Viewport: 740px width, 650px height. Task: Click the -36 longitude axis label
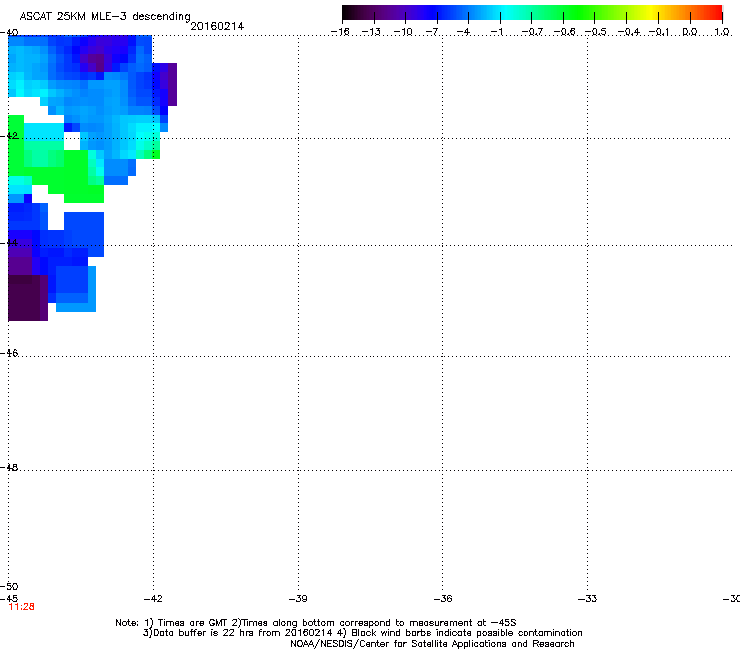(x=443, y=599)
